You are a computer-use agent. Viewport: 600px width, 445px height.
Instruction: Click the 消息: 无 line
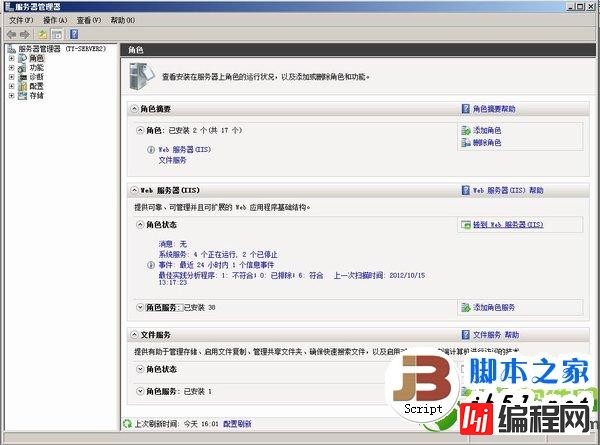pyautogui.click(x=173, y=244)
